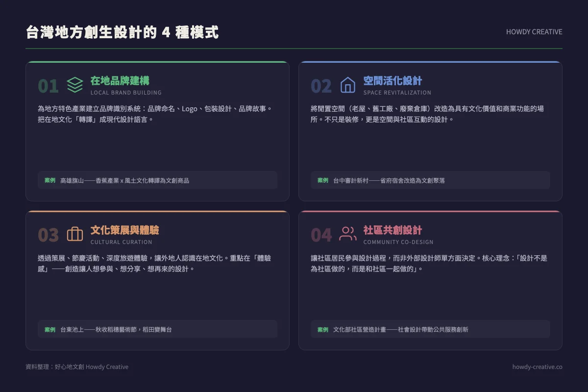Select the 在地品牌建構 card heading

coord(121,80)
